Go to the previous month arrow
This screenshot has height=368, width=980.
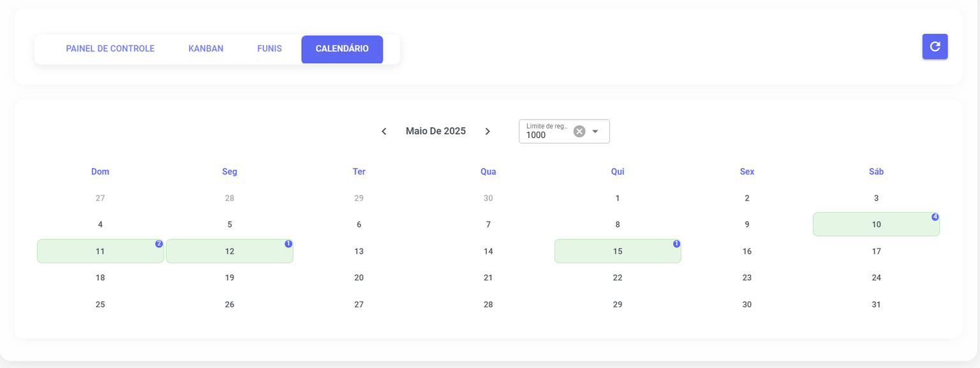(384, 132)
